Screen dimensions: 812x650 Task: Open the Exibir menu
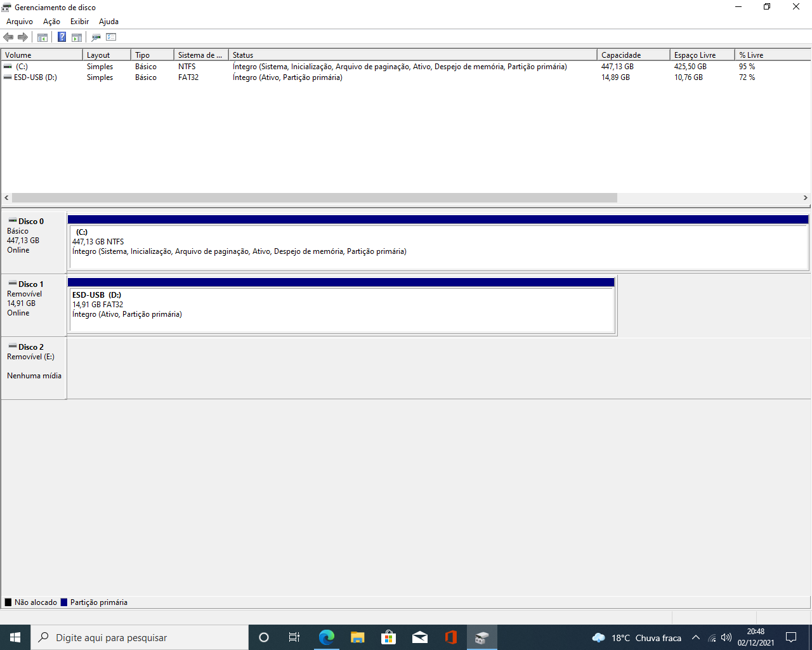(79, 22)
